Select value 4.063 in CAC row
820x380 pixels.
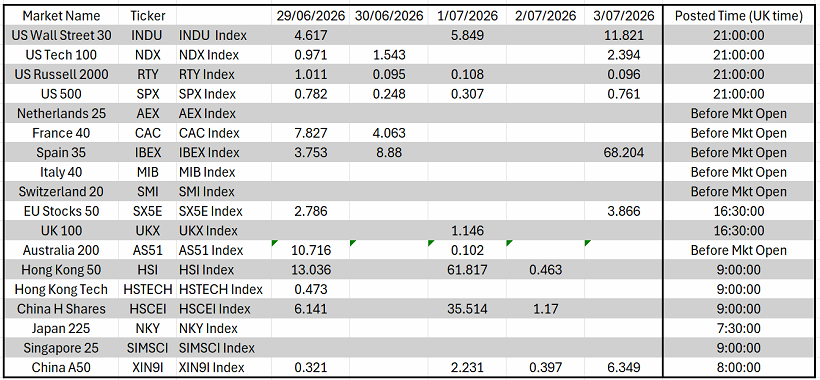pos(389,133)
